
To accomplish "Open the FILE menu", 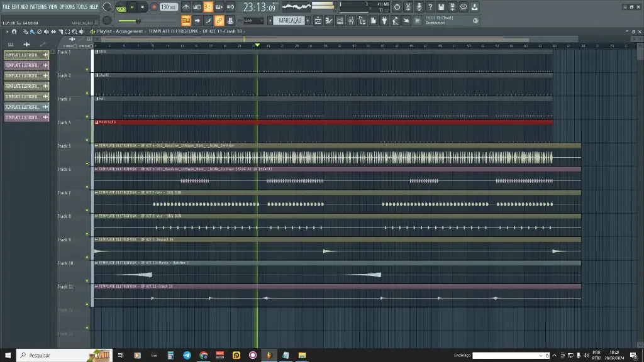I will 6,6.
